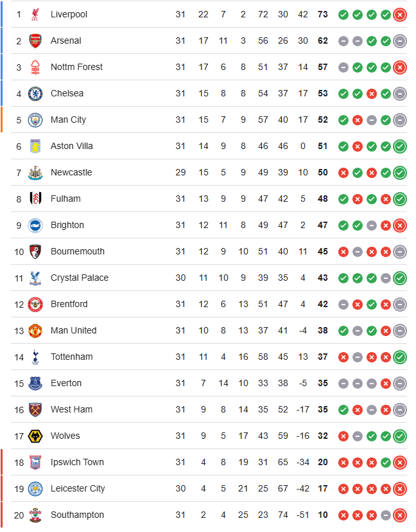Click the Man City club badge

[x=35, y=120]
